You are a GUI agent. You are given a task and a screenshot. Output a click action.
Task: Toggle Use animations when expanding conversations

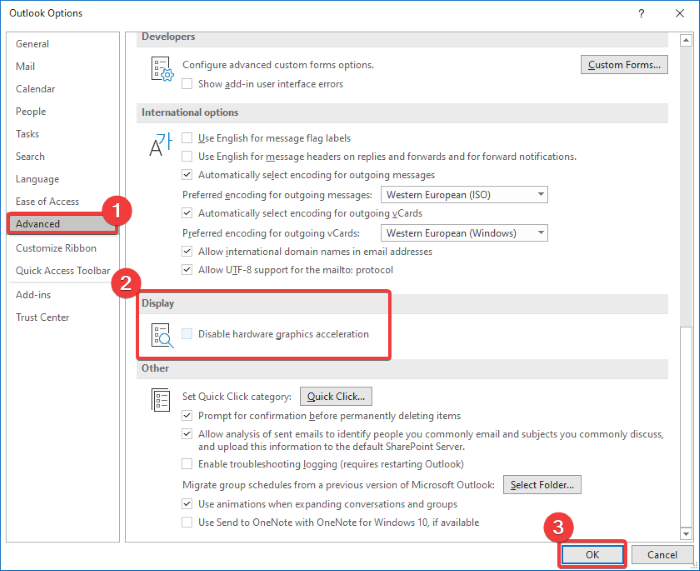(x=187, y=504)
